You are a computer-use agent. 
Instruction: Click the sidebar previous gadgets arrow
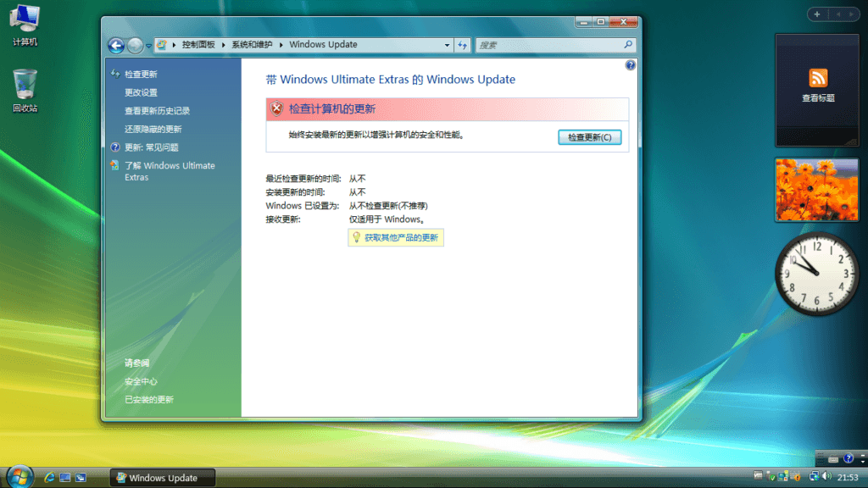click(x=838, y=14)
